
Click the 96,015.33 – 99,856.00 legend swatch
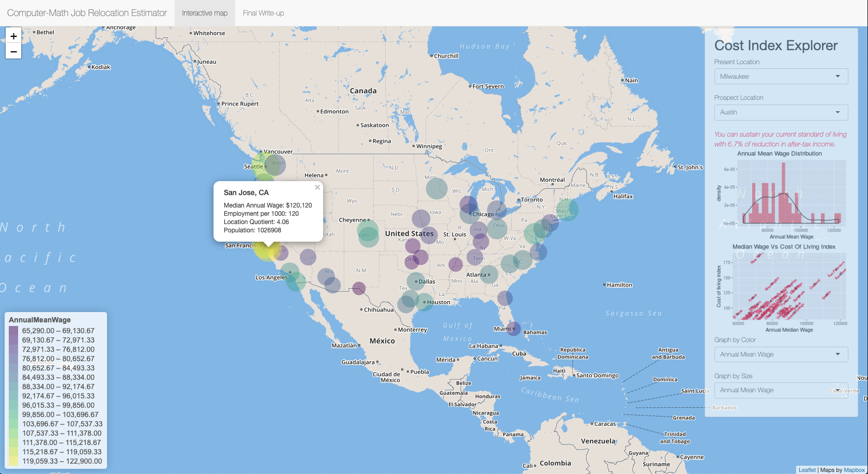[13, 405]
